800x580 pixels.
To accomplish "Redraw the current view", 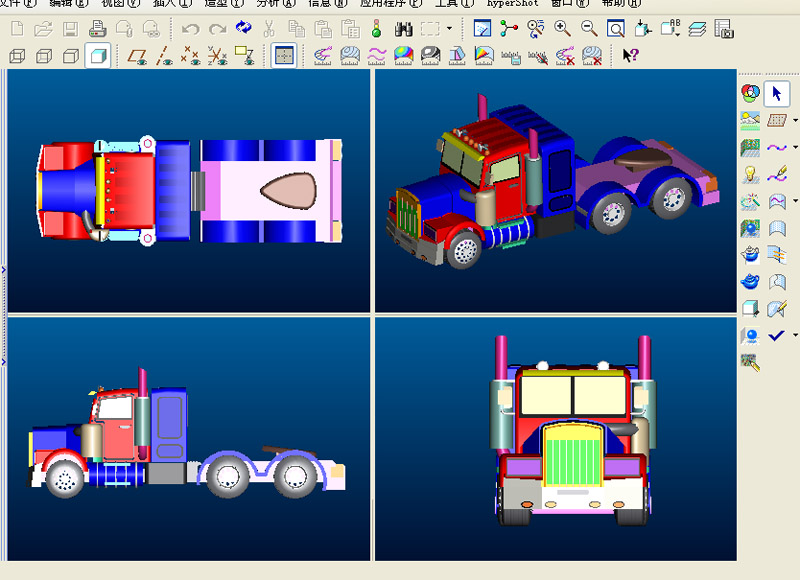I will (482, 29).
